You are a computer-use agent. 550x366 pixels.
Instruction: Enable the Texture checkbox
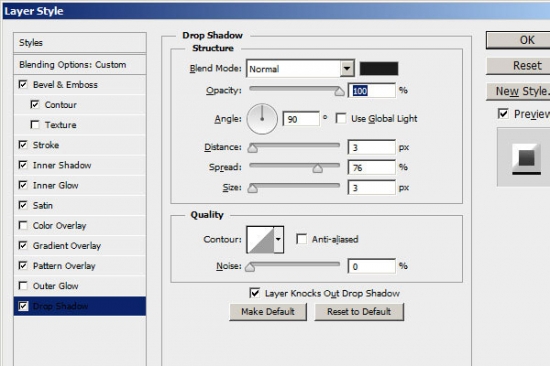point(35,125)
